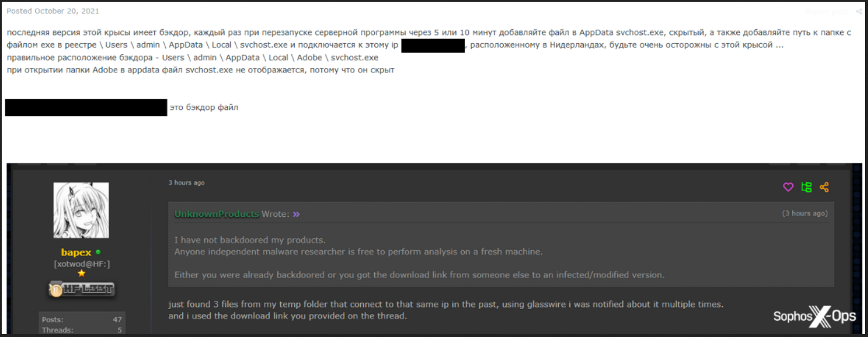This screenshot has height=337, width=868.
Task: Click the Threads count row
Action: click(x=81, y=330)
